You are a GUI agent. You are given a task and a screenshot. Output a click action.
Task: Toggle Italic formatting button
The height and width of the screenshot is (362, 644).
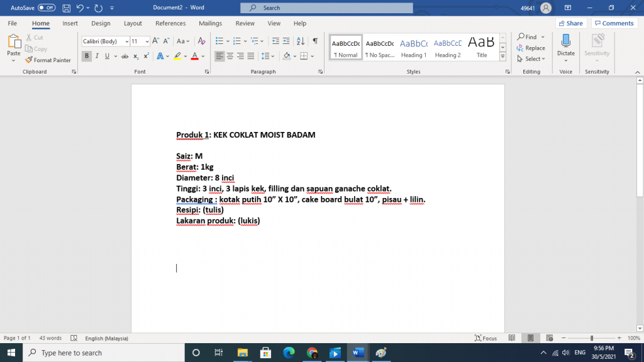coord(97,56)
